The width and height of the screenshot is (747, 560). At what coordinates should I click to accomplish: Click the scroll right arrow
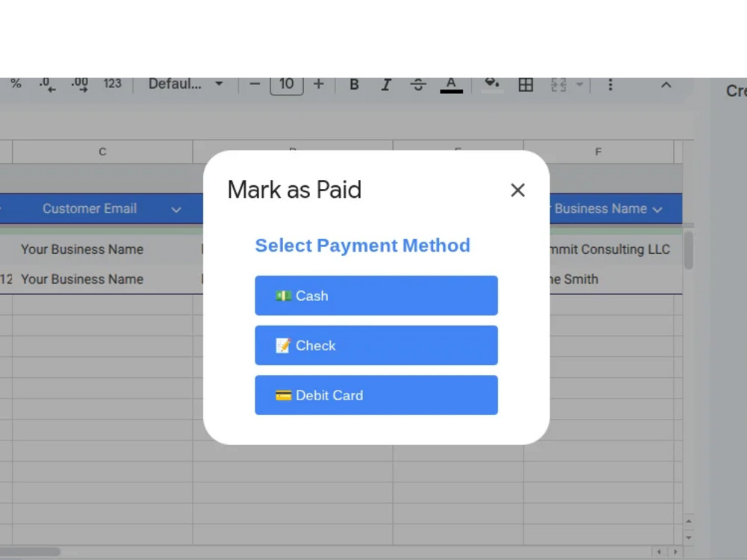pyautogui.click(x=675, y=552)
